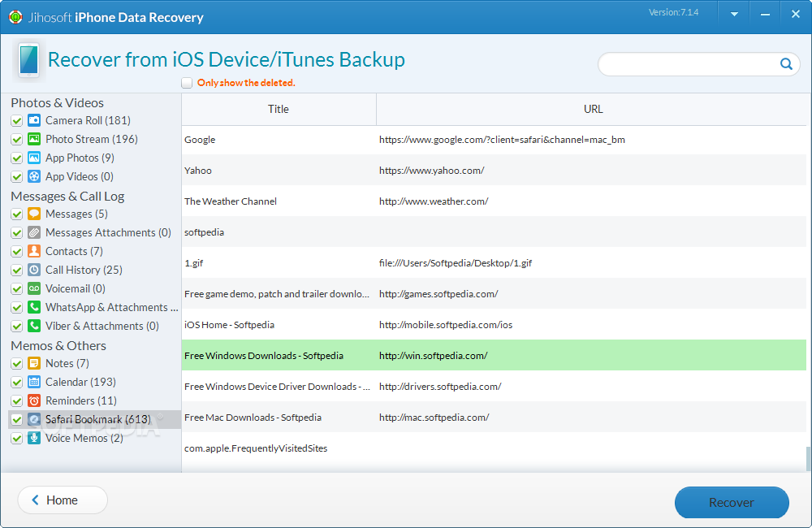Select the Google bookmark title
The width and height of the screenshot is (812, 528).
click(x=200, y=140)
